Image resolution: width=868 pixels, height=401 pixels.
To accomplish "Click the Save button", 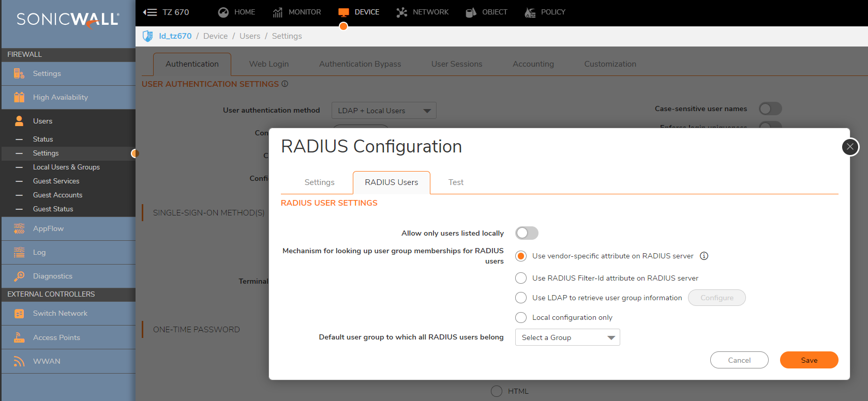I will tap(809, 360).
